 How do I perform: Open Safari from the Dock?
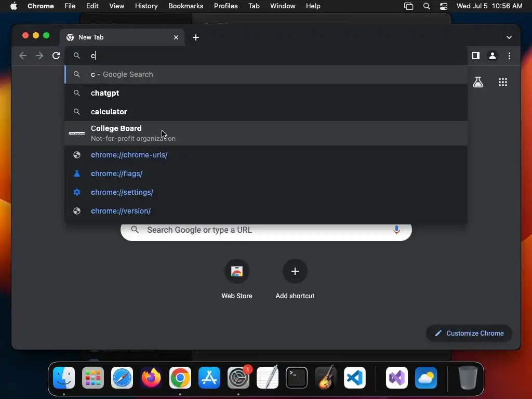click(x=122, y=378)
